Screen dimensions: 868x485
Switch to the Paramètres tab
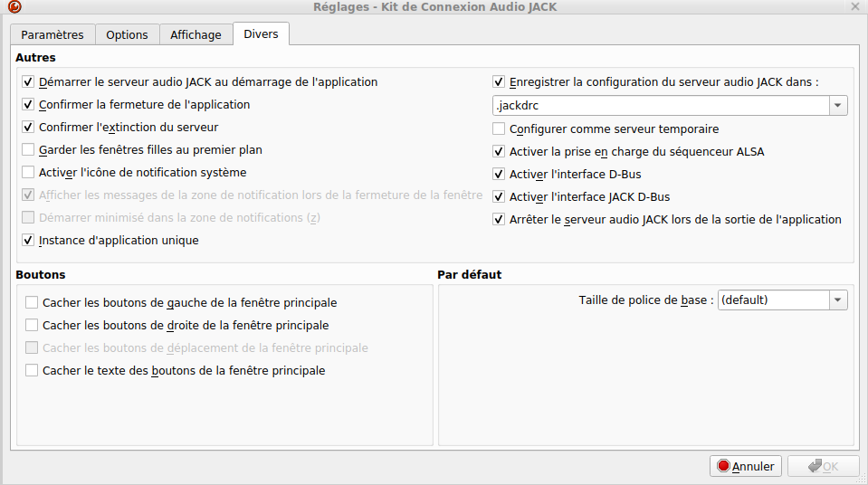[x=52, y=34]
